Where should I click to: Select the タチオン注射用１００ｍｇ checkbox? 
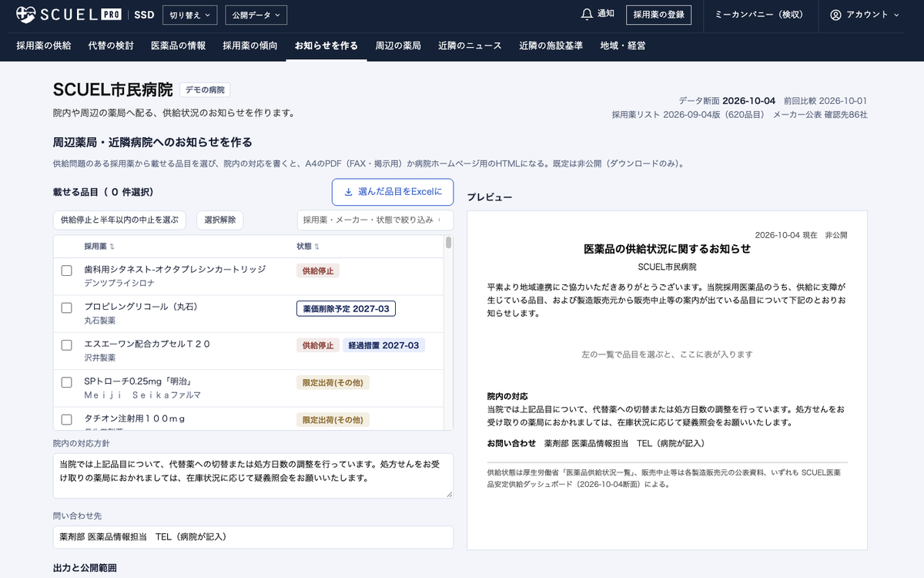[67, 419]
